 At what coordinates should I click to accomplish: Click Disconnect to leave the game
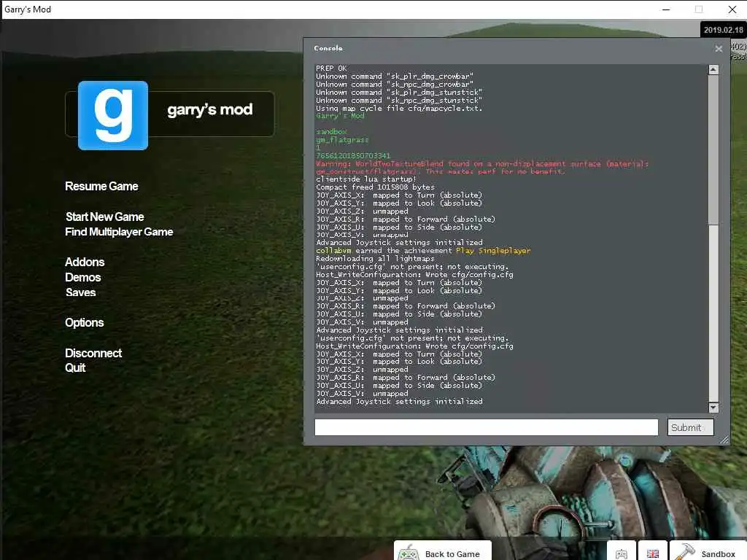coord(93,354)
